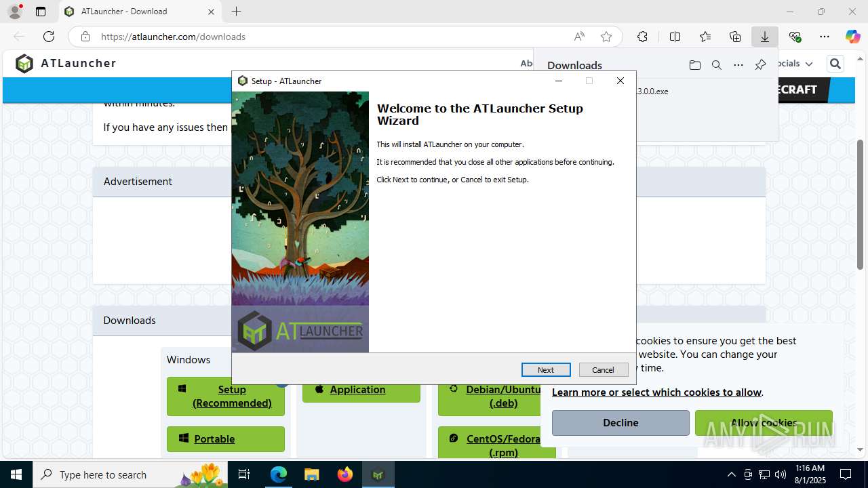Click the browser back arrow
Image resolution: width=868 pixels, height=488 pixels.
click(19, 37)
